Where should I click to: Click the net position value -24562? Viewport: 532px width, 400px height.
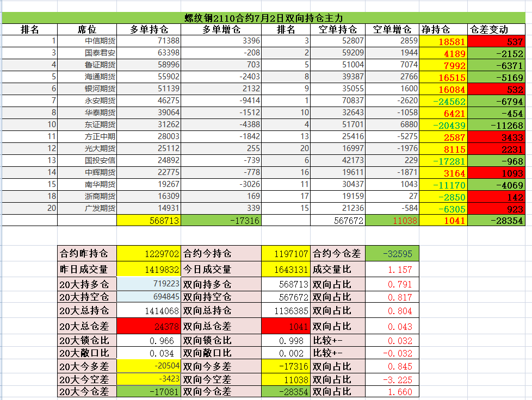[443, 101]
